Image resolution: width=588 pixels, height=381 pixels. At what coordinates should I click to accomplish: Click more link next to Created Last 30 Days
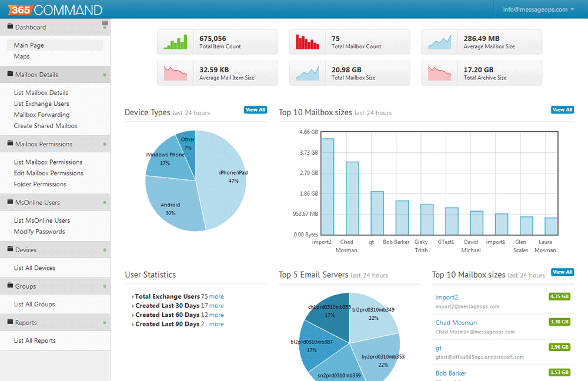pyautogui.click(x=216, y=306)
